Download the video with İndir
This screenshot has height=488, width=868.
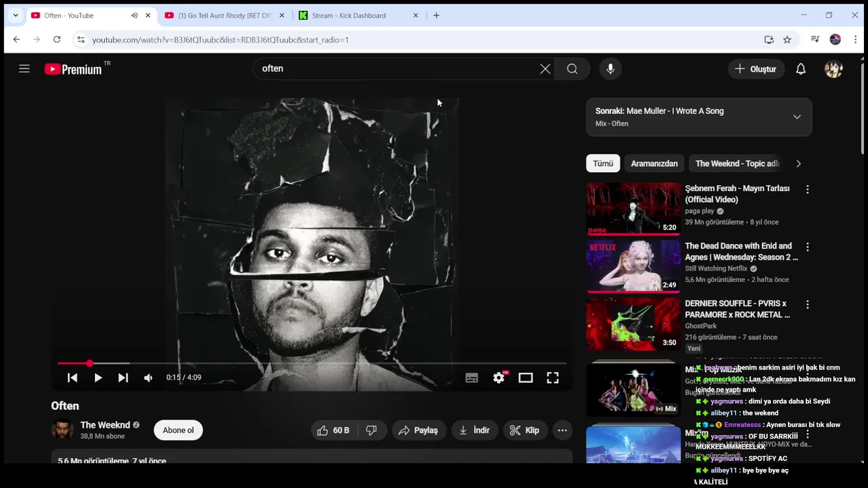475,430
